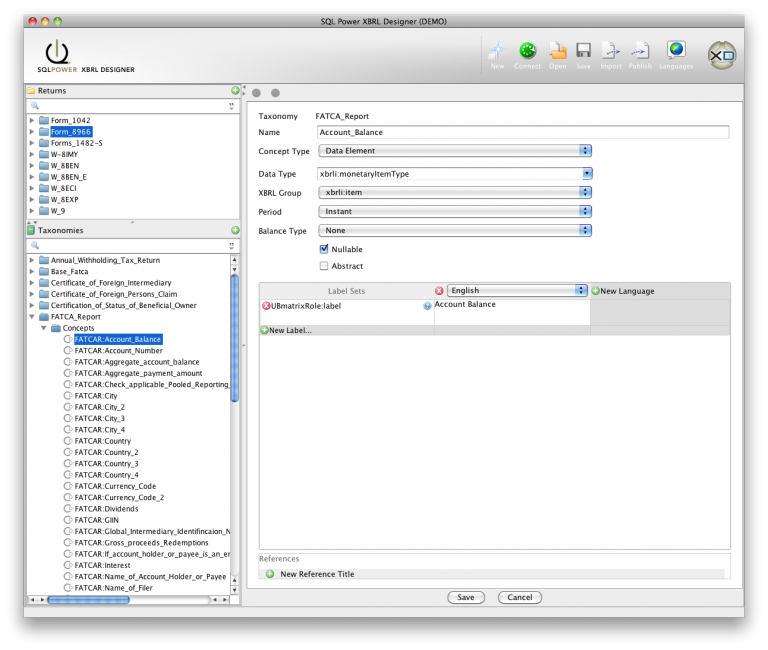Viewport: 768px width, 650px height.
Task: Click the green Connect icon
Action: pos(528,50)
